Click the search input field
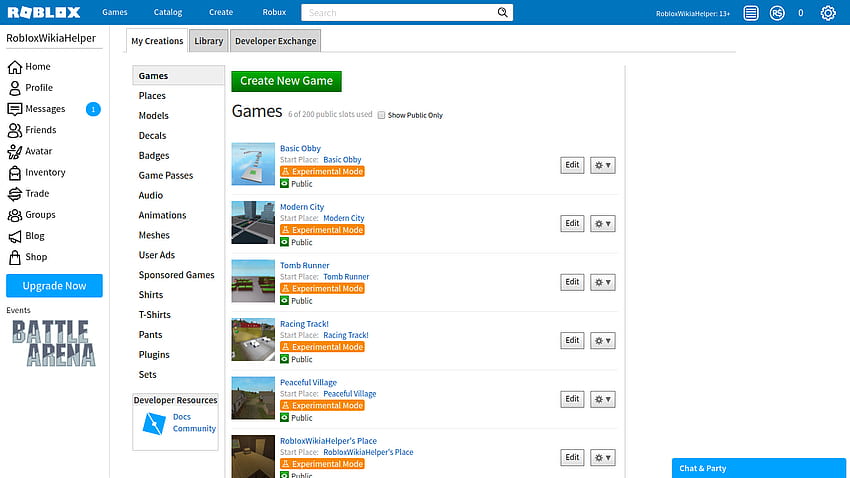 click(399, 12)
